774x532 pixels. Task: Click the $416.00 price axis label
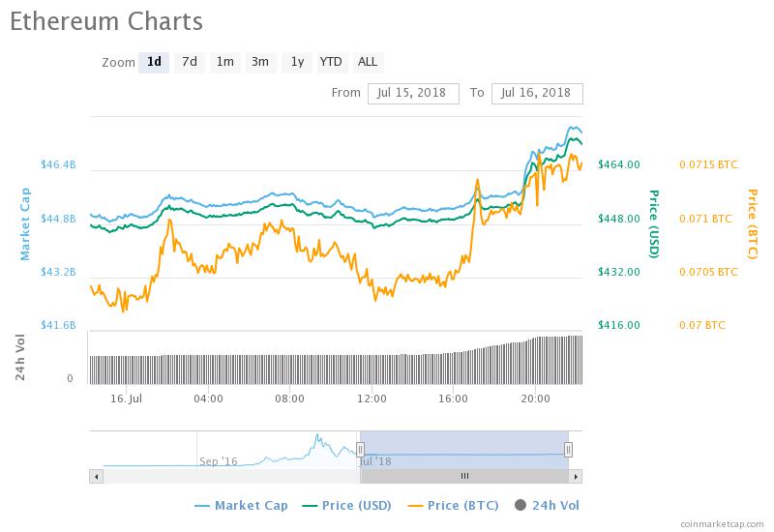click(x=619, y=325)
